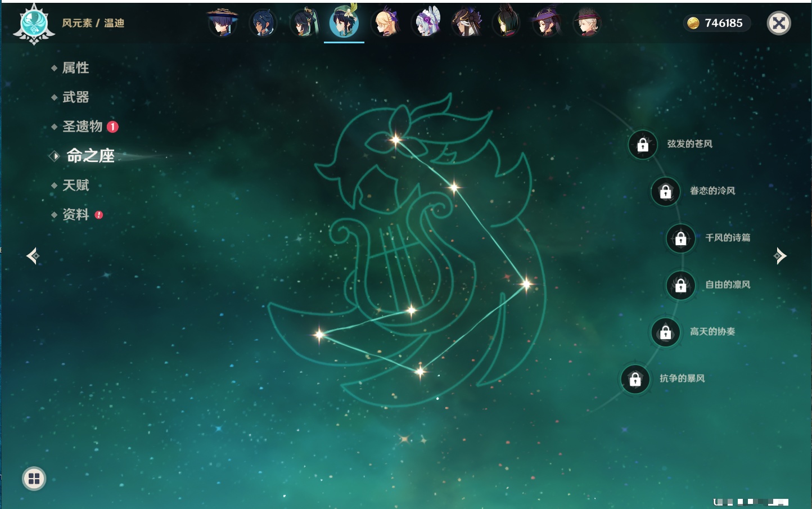Click the Mora coin icon
Viewport: 812px width, 509px height.
693,23
